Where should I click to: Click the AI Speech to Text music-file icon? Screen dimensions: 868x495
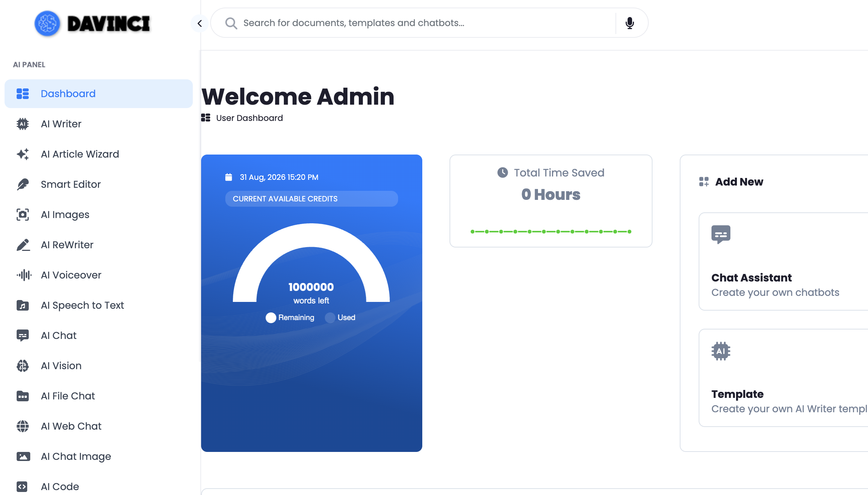23,305
